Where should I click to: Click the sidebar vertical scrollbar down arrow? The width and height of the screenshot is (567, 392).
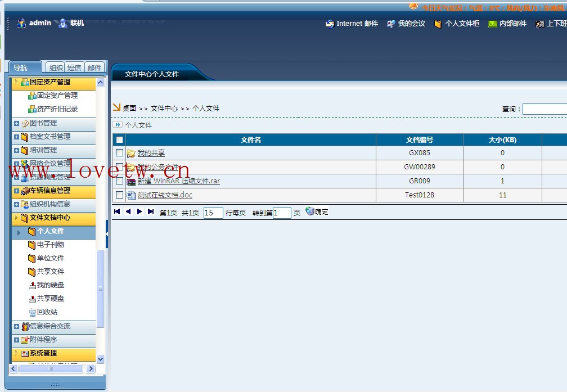tap(101, 359)
